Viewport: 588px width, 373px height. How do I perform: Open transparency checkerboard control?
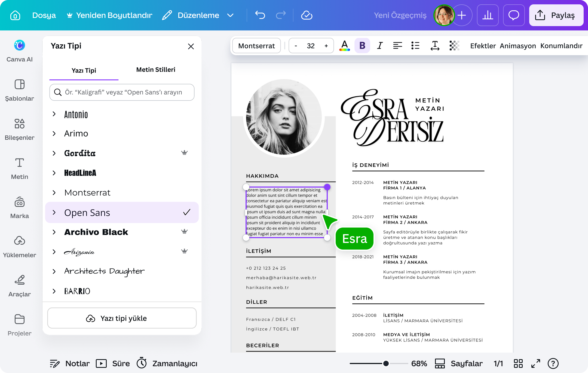click(454, 46)
